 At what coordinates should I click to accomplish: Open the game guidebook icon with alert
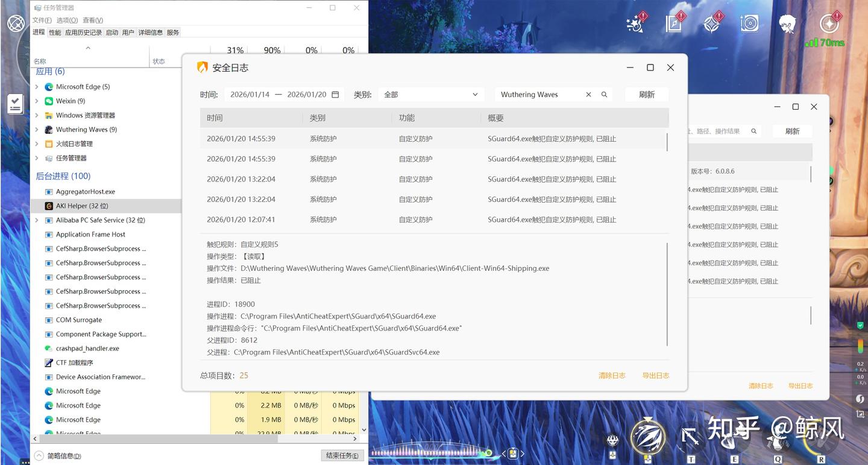674,23
